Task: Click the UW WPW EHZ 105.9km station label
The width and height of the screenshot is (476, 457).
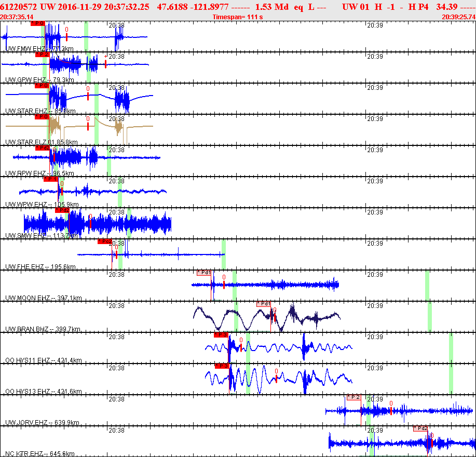Action: point(42,205)
